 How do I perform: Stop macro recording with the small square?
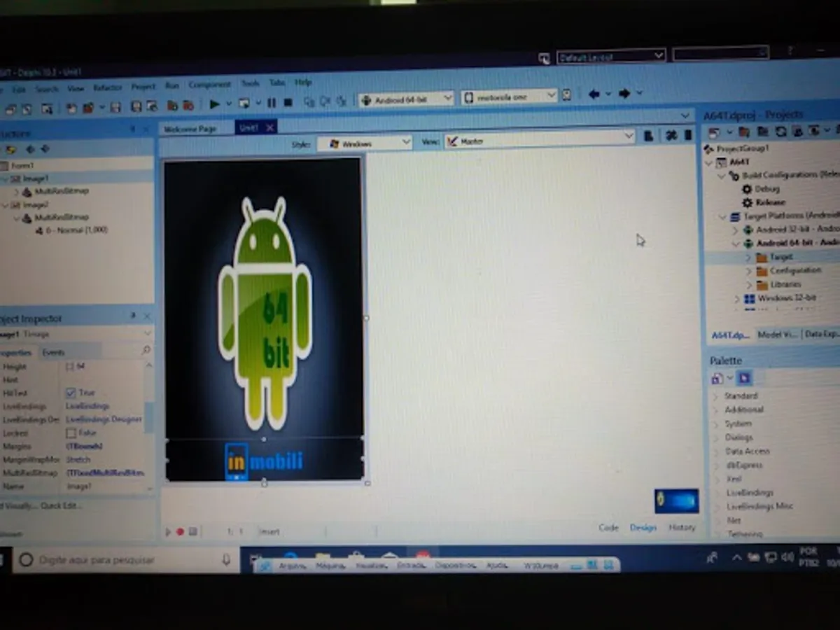point(192,532)
